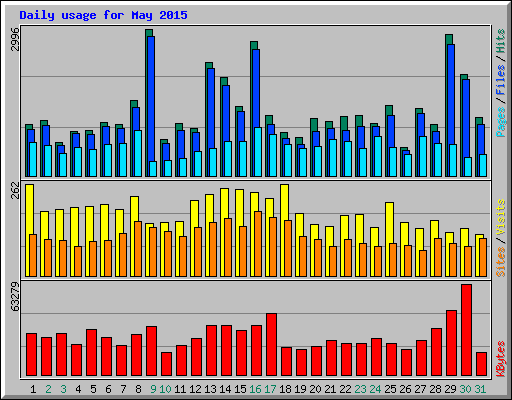Click the red KBytes bar for day 17
The image size is (512, 400).
[x=271, y=345]
